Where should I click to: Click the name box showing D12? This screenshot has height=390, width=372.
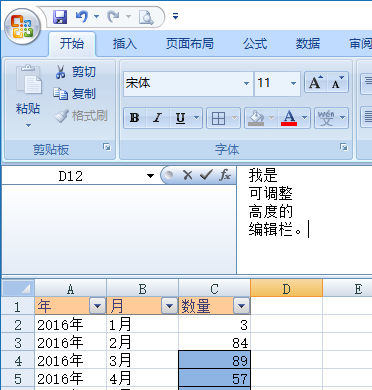coord(71,176)
